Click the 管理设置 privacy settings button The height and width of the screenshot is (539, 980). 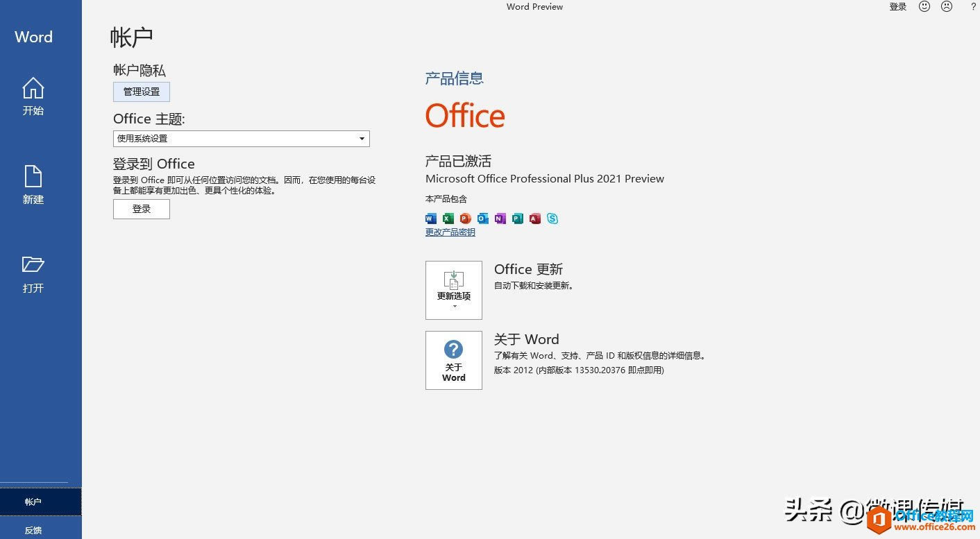point(141,91)
